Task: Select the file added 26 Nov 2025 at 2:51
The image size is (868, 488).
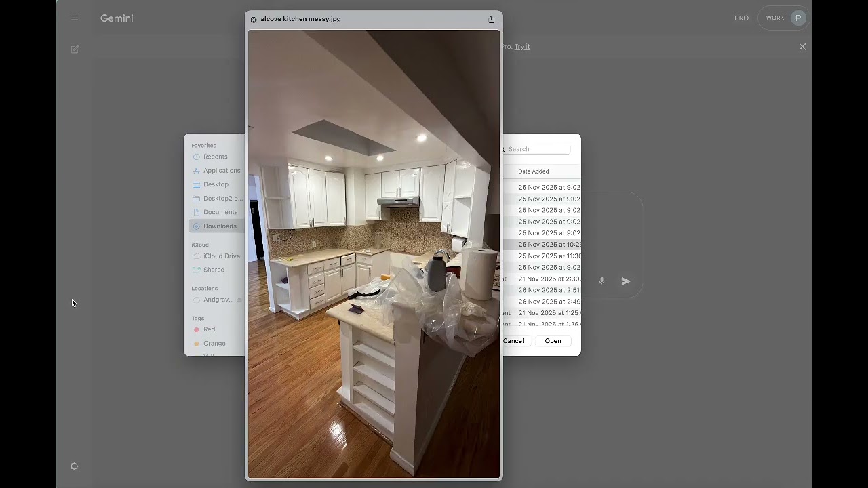Action: pos(542,290)
